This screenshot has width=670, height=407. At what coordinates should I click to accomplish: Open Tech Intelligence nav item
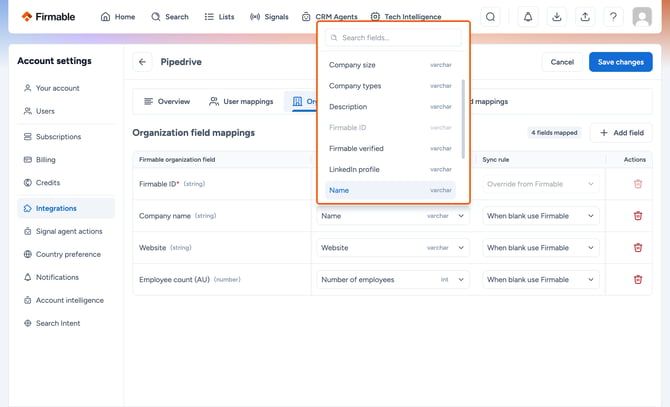[406, 17]
